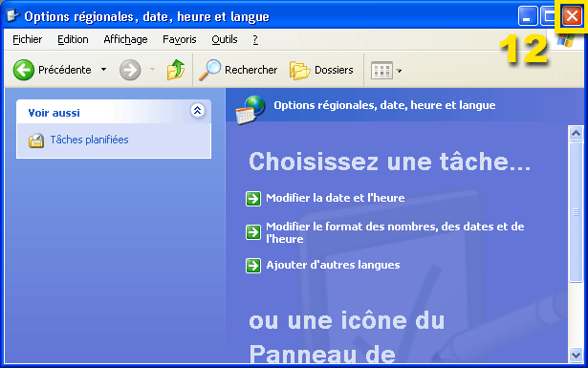Screen dimensions: 588x368
Task: Close the window with red X
Action: click(572, 16)
